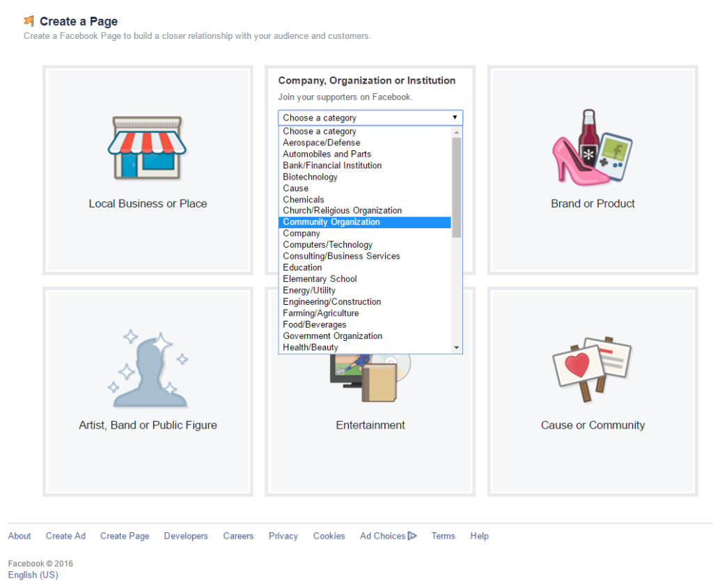713x588 pixels.
Task: Open the Create Ad footer link
Action: tap(65, 536)
